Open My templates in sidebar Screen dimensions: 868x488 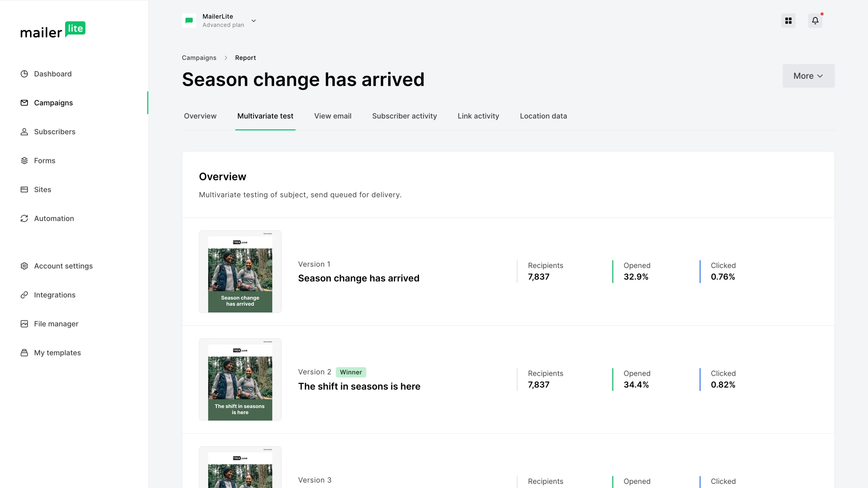click(57, 353)
